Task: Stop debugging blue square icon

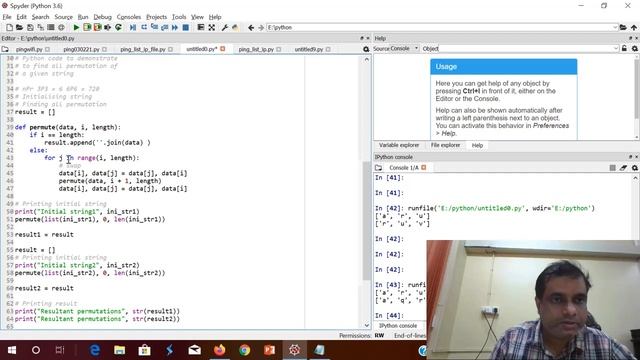Action: (186, 27)
